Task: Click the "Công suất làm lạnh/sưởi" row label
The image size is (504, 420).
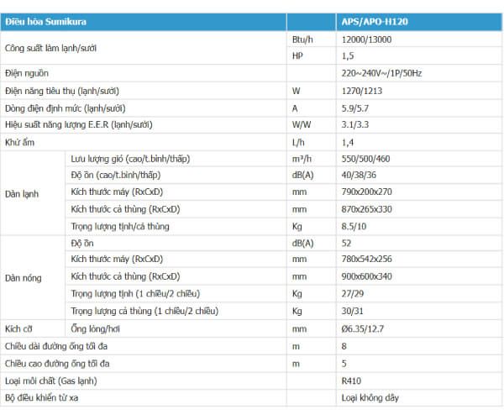Action: (50, 48)
